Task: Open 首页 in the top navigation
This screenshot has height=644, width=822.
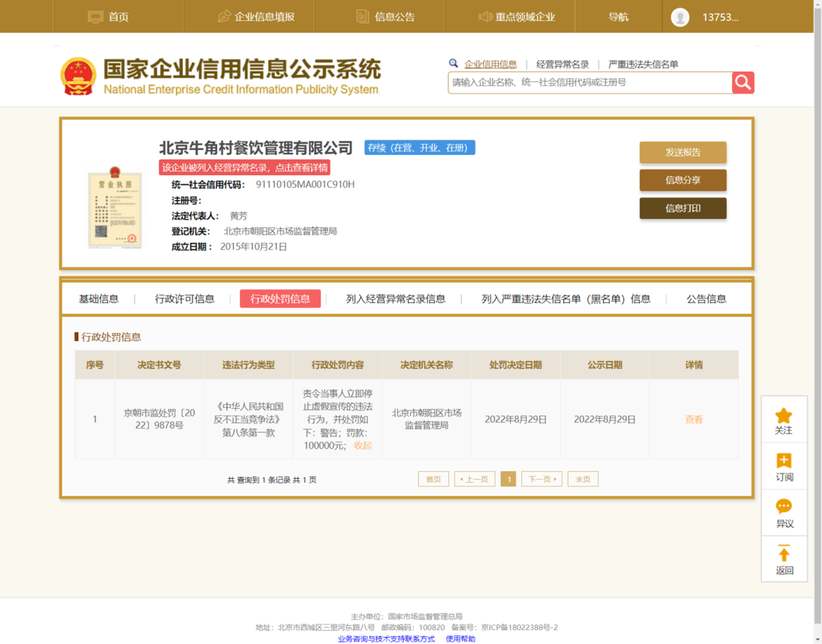Action: point(108,17)
